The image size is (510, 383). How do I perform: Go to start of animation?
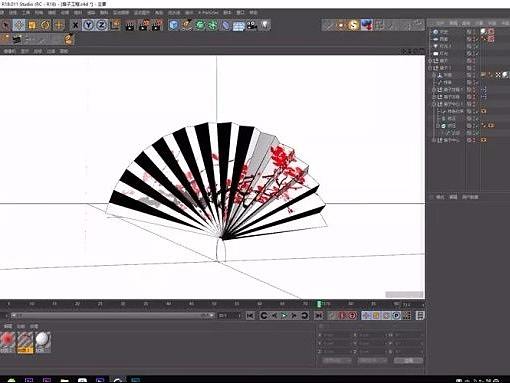coord(250,315)
